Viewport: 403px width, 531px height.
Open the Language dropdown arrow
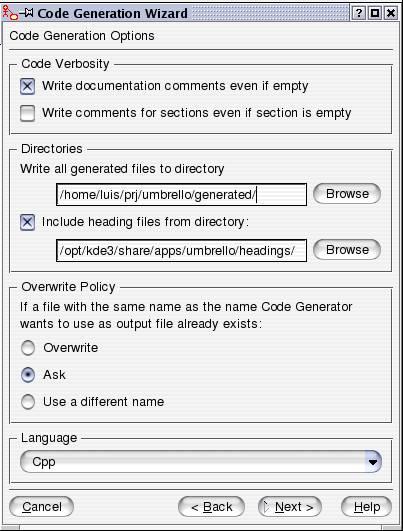pos(373,462)
